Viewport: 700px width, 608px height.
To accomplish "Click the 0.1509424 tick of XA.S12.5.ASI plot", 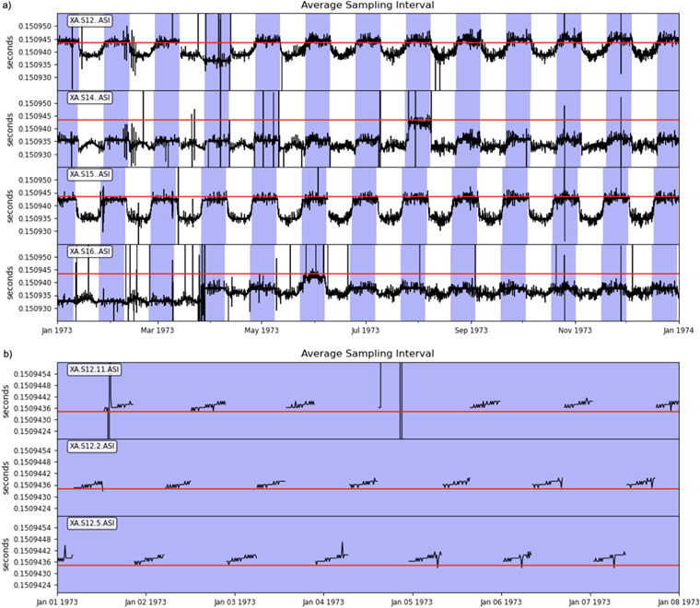I will coord(32,585).
